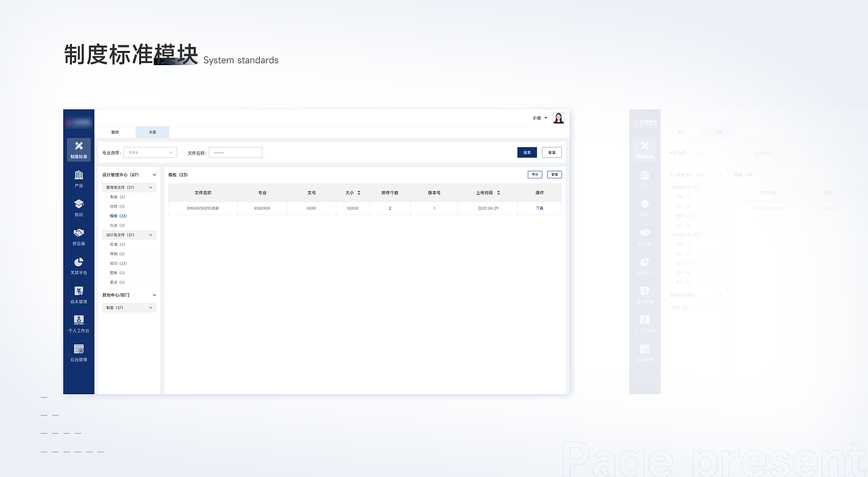Sort table by 大小 column arrows
This screenshot has width=868, height=477.
click(x=359, y=193)
